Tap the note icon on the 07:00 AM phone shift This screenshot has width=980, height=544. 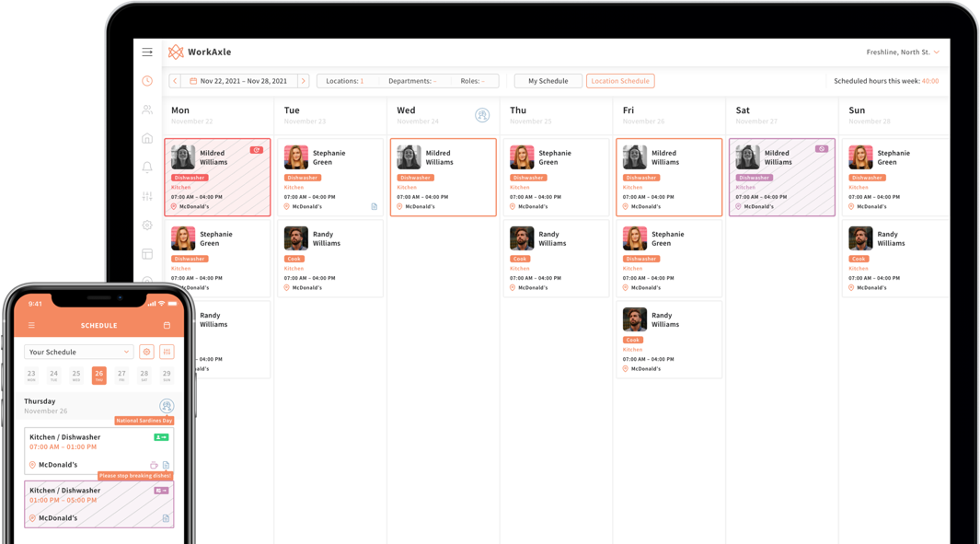[x=166, y=465]
